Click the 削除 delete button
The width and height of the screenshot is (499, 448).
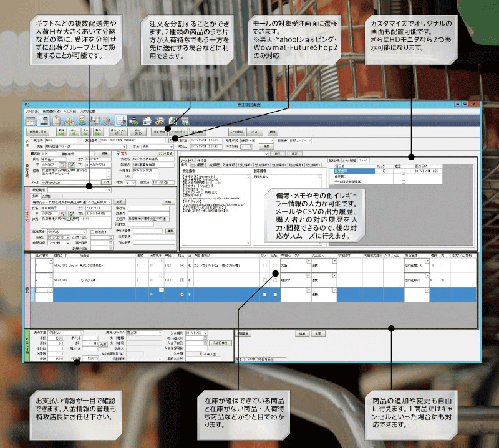272,131
